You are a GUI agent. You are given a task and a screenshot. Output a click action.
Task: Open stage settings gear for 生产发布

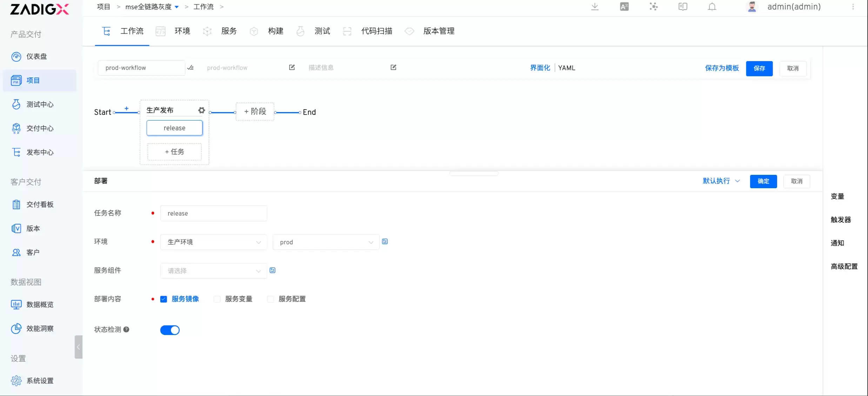coord(201,110)
